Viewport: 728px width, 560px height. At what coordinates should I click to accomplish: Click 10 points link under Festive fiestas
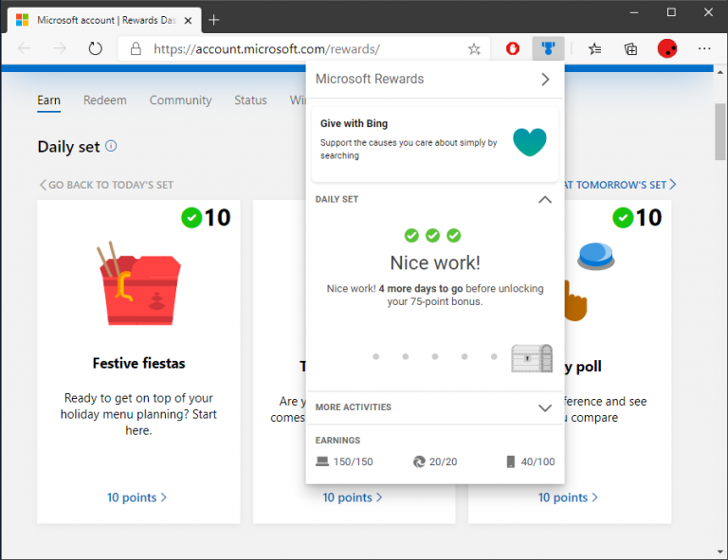click(x=136, y=497)
